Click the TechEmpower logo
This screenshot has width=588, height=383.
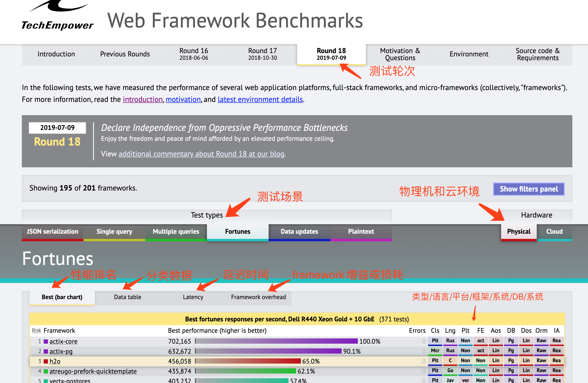coord(57,15)
